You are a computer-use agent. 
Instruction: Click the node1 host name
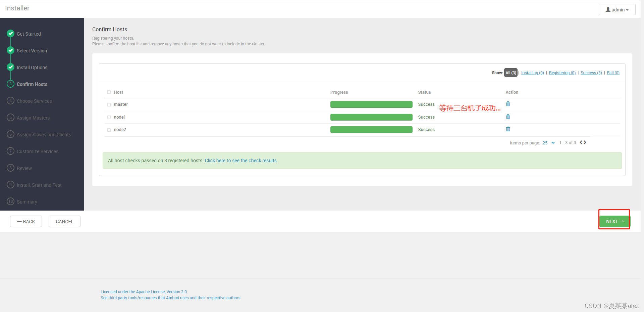(120, 117)
